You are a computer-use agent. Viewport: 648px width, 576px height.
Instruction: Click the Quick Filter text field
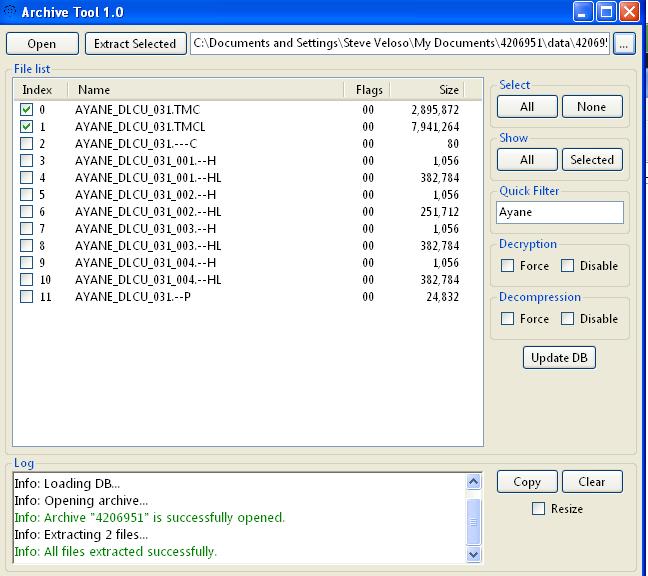[560, 212]
